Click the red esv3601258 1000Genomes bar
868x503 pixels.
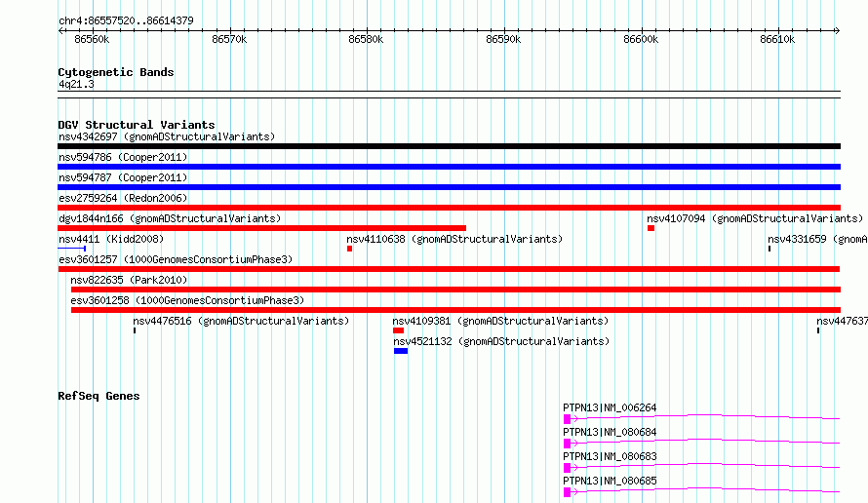click(x=455, y=310)
